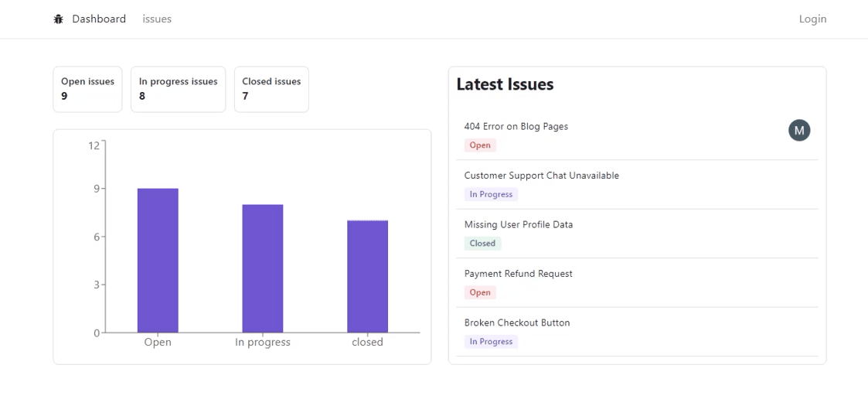Open the Closed issues summary card
This screenshot has width=868, height=406.
point(271,89)
